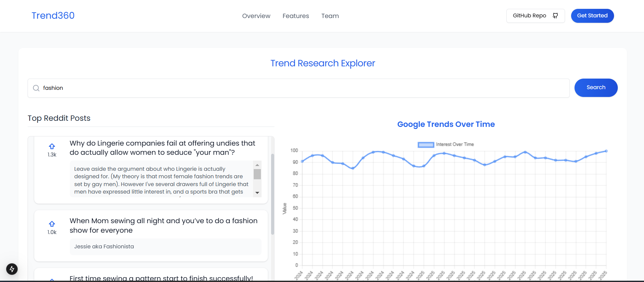
Task: Open the GitHub Repo button
Action: 535,16
